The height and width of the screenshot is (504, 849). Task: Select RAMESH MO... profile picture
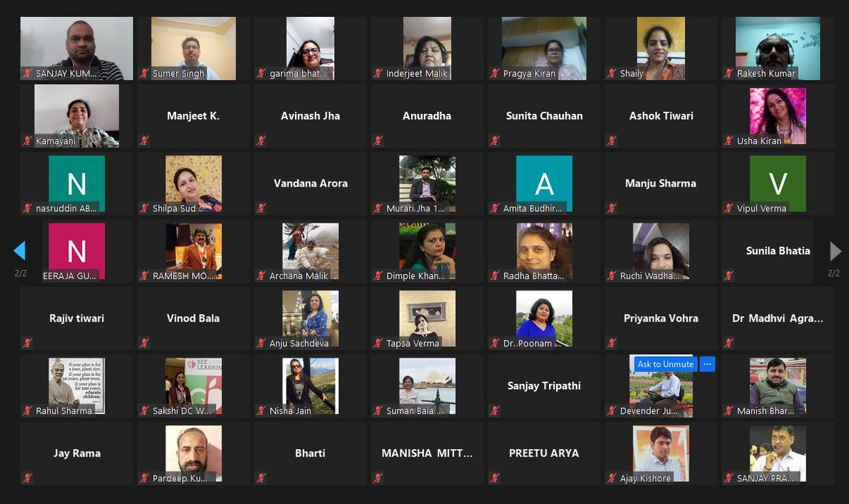click(194, 251)
